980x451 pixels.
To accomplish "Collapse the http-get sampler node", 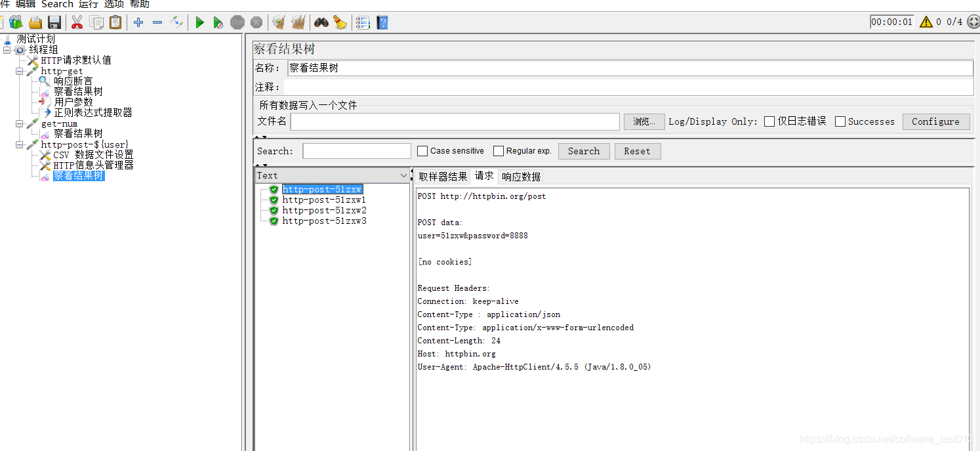I will (x=19, y=71).
